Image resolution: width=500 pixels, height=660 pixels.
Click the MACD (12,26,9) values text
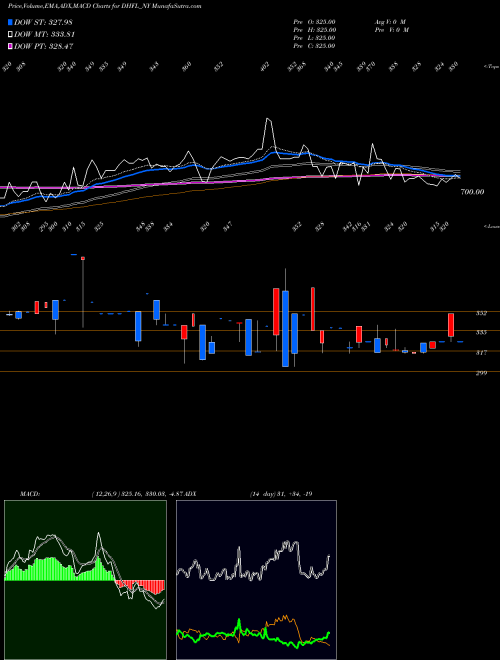coord(138,494)
